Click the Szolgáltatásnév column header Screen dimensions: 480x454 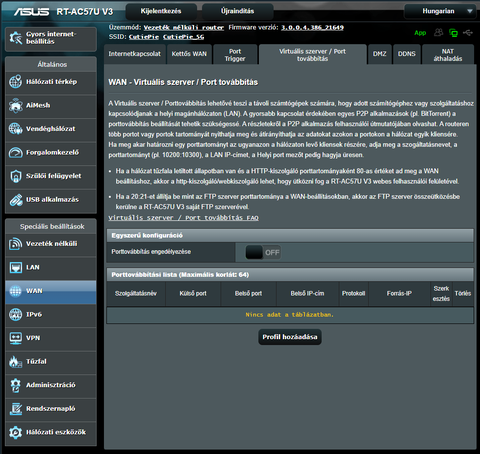tap(136, 294)
